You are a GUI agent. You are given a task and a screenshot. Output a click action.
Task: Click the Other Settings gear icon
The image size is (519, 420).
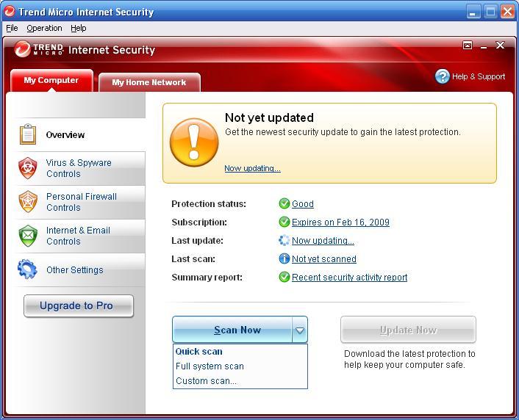tap(28, 269)
